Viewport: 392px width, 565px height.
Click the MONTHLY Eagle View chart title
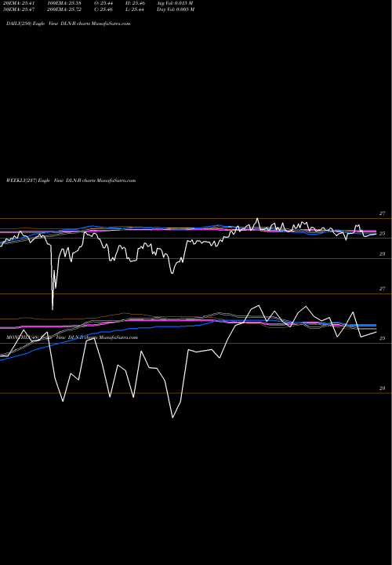(x=72, y=337)
